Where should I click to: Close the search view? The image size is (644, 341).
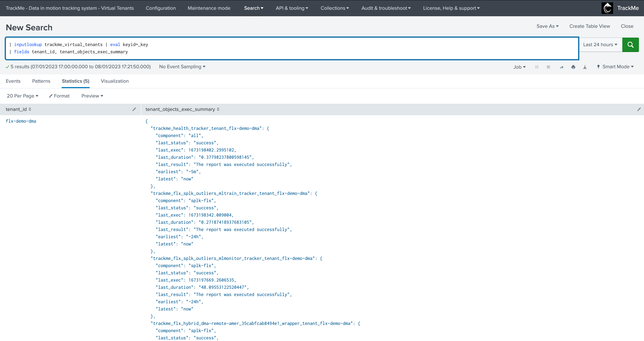pyautogui.click(x=627, y=26)
